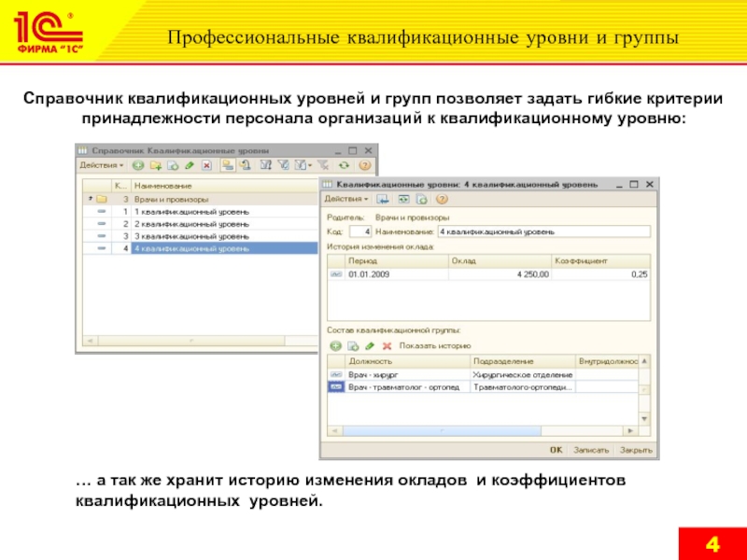Screen dimensions: 747x560
Task: Collapse the Врачи и провизоры group
Action: coord(90,199)
